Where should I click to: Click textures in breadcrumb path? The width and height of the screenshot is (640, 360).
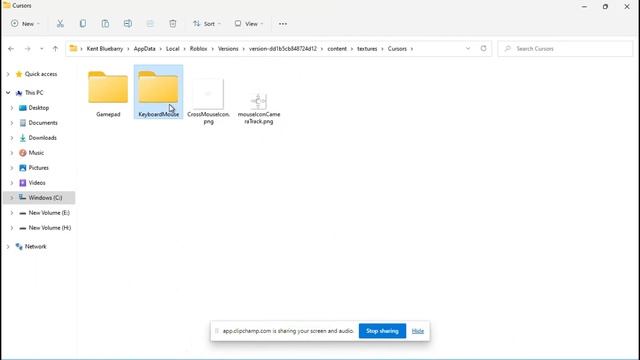coord(367,49)
